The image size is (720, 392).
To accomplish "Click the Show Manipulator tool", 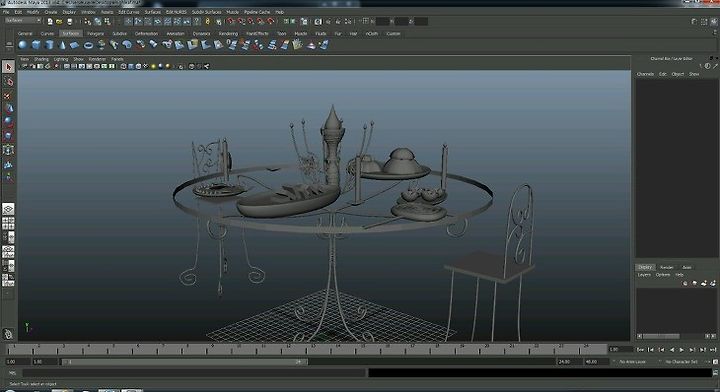I will (8, 177).
